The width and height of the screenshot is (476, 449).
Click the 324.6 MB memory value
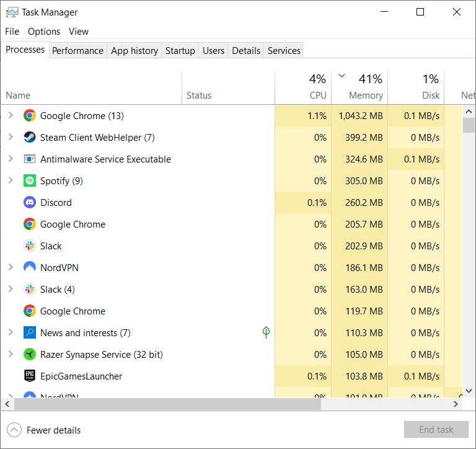coord(364,159)
